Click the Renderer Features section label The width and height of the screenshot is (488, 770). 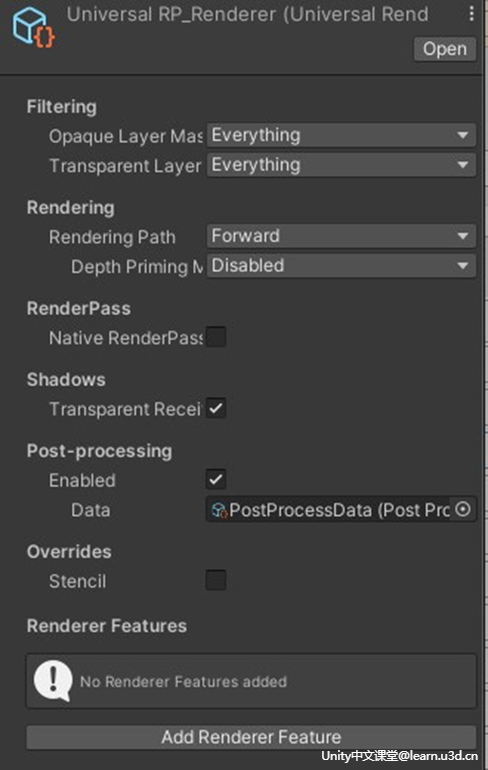[x=107, y=626]
